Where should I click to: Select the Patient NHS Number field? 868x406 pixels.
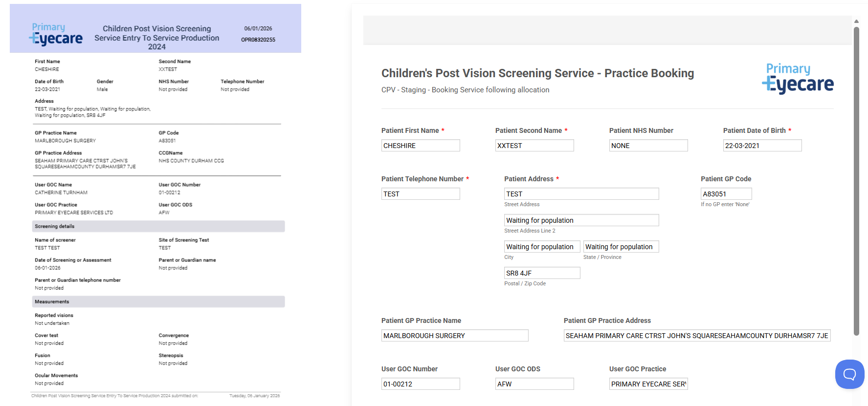tap(648, 146)
